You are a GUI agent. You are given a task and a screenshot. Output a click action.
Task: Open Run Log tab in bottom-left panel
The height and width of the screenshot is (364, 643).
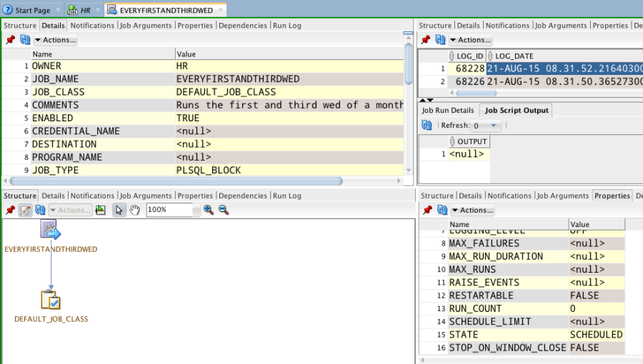(287, 196)
